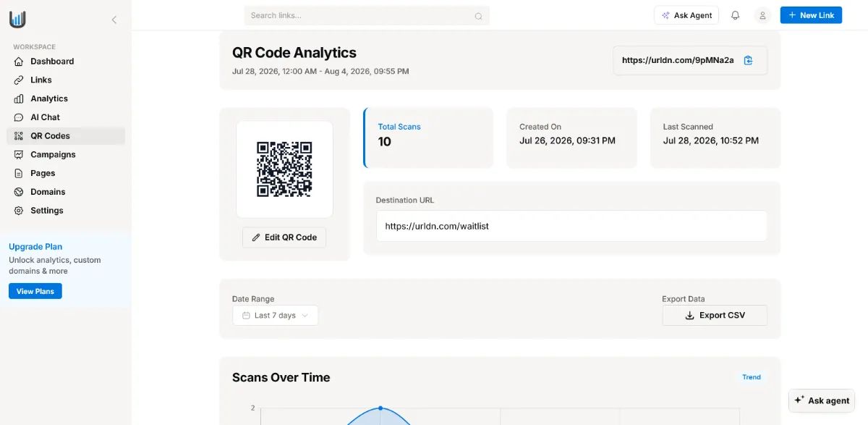Image resolution: width=868 pixels, height=425 pixels.
Task: Click Edit QR Code button
Action: point(284,237)
